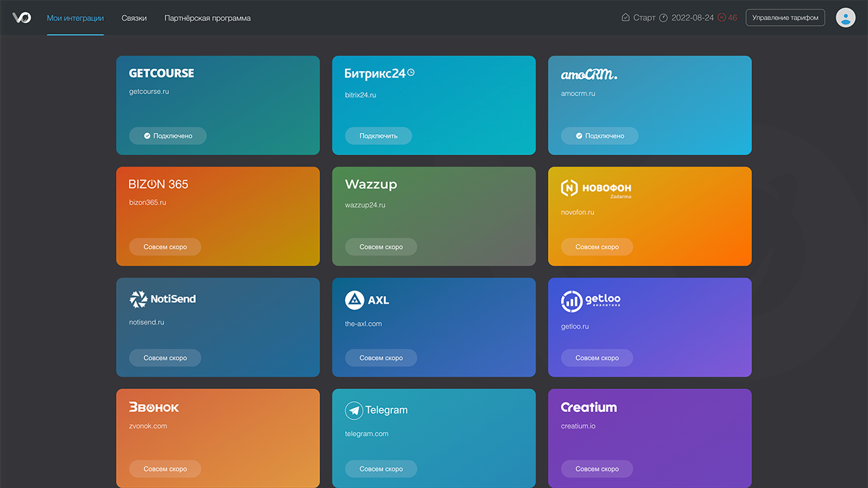Click Подключить on the Битрикс24 card
Image resolution: width=868 pixels, height=488 pixels.
click(378, 136)
